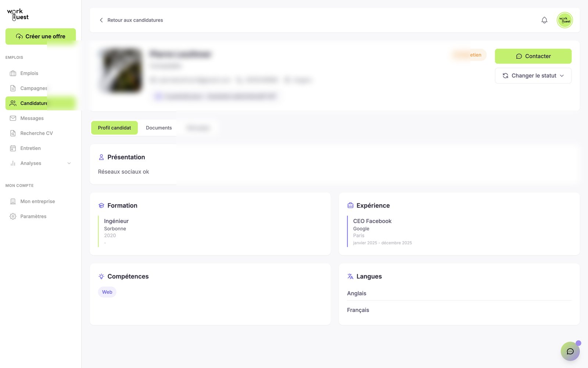Click the Sorbonne school name

115,229
